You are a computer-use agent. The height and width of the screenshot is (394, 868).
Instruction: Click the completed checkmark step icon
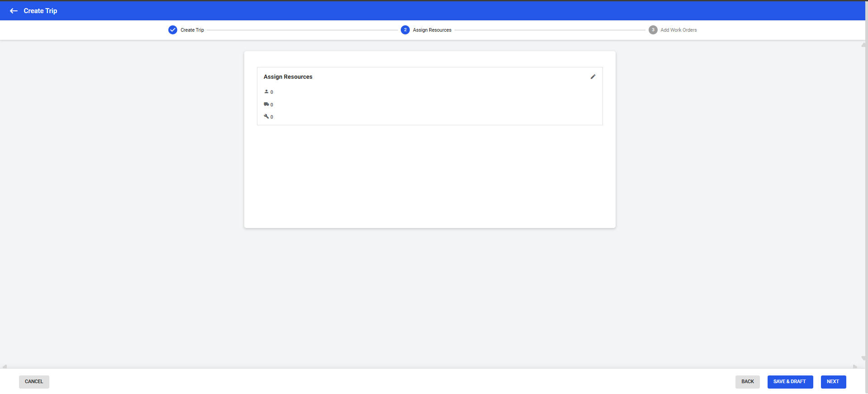[x=173, y=30]
